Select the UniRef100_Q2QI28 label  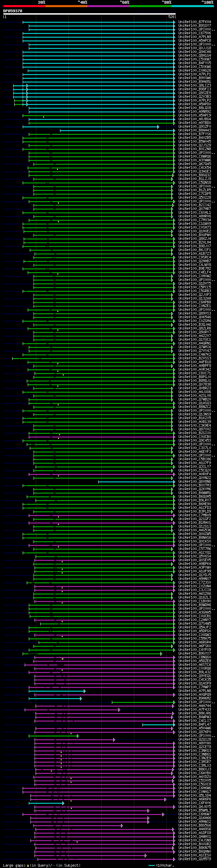coord(195,740)
